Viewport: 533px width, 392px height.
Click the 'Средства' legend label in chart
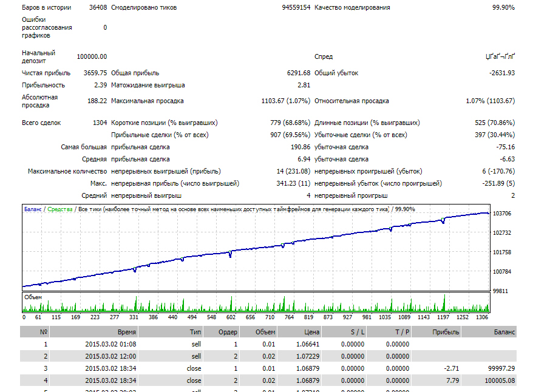coord(60,209)
